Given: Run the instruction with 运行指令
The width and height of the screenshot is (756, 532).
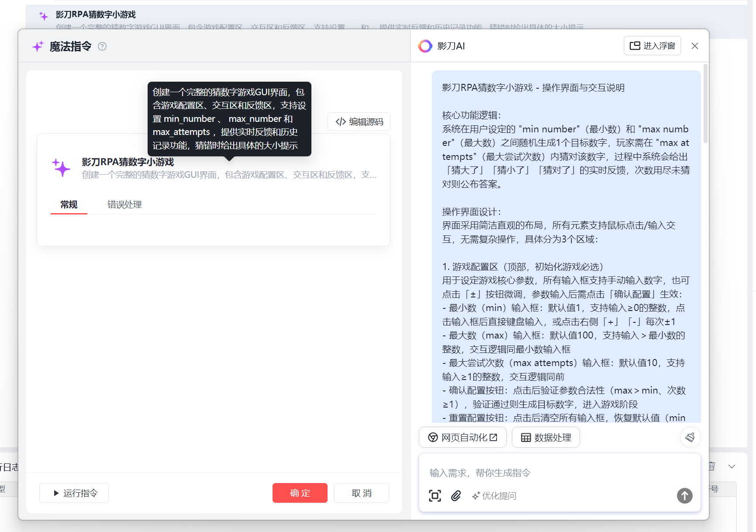Looking at the screenshot, I should point(74,493).
